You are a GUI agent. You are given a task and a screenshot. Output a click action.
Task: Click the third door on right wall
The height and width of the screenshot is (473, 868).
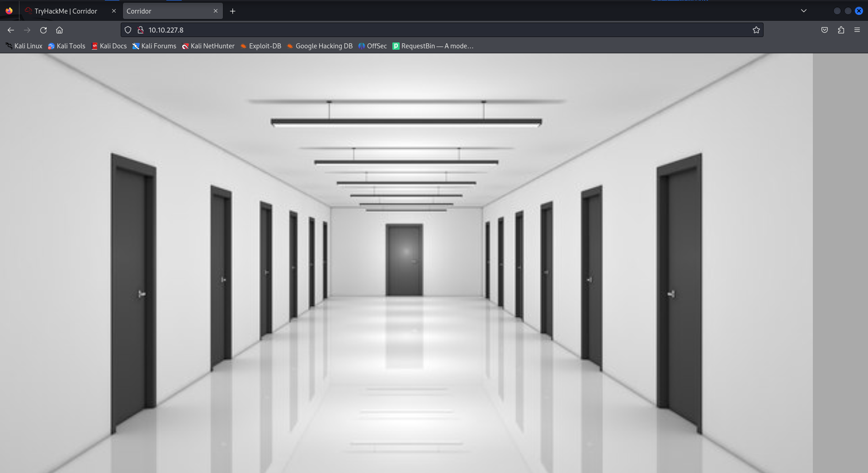pos(547,270)
